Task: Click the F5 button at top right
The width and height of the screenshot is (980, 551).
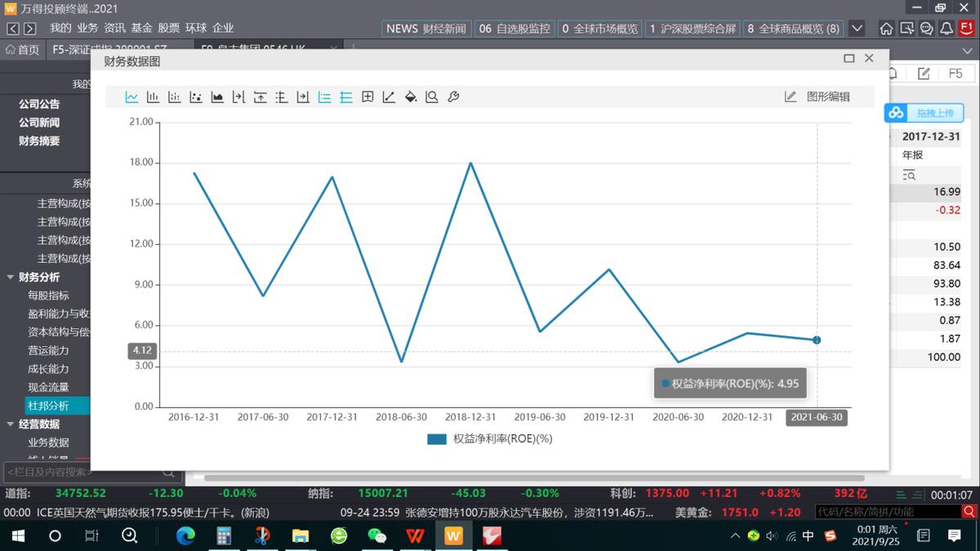Action: 955,73
